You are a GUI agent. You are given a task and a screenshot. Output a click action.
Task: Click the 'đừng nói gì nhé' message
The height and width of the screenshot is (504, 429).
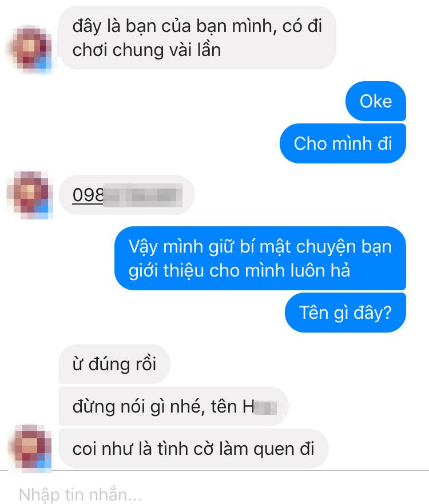point(173,406)
